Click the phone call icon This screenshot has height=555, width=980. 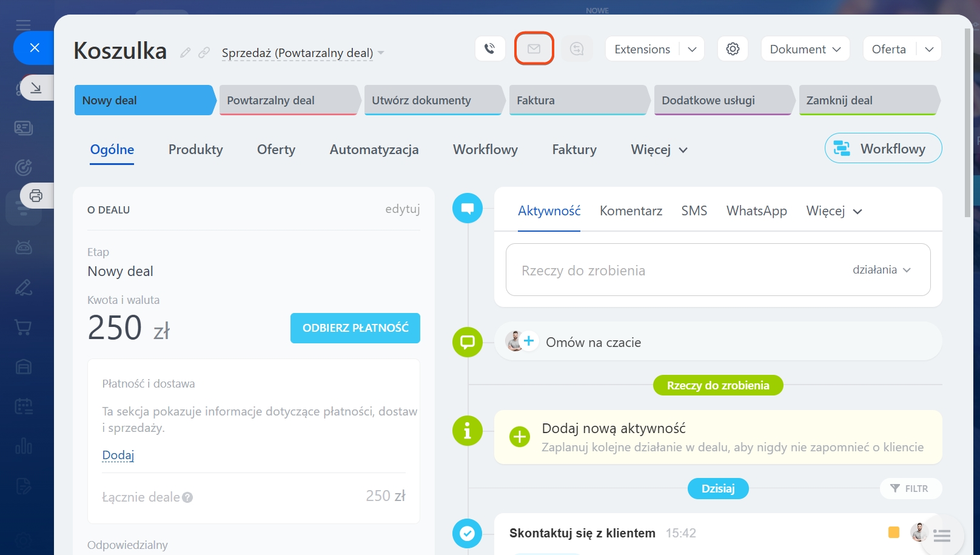[490, 49]
